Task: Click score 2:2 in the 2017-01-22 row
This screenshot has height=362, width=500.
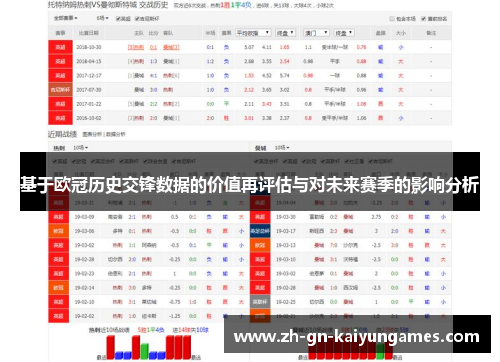Action: 153,104
